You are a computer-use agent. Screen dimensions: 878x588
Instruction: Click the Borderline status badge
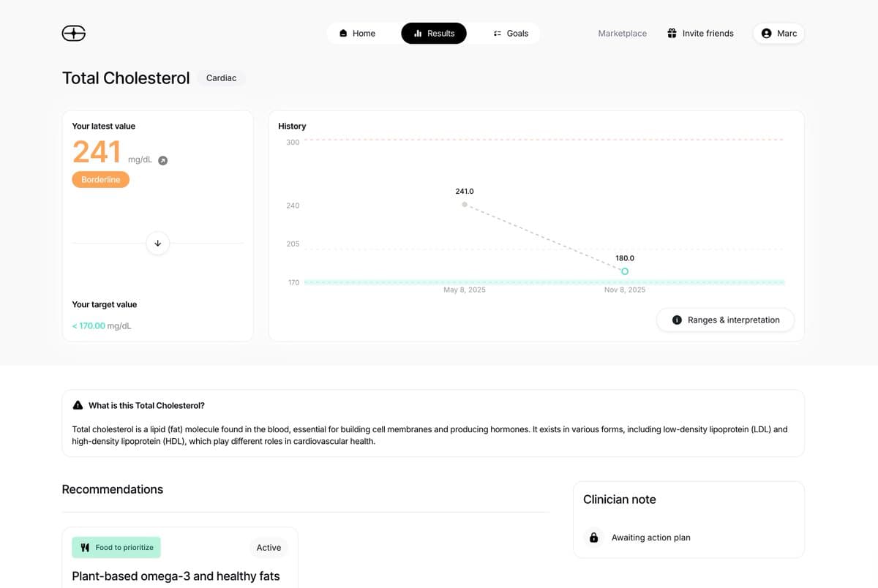(x=101, y=180)
